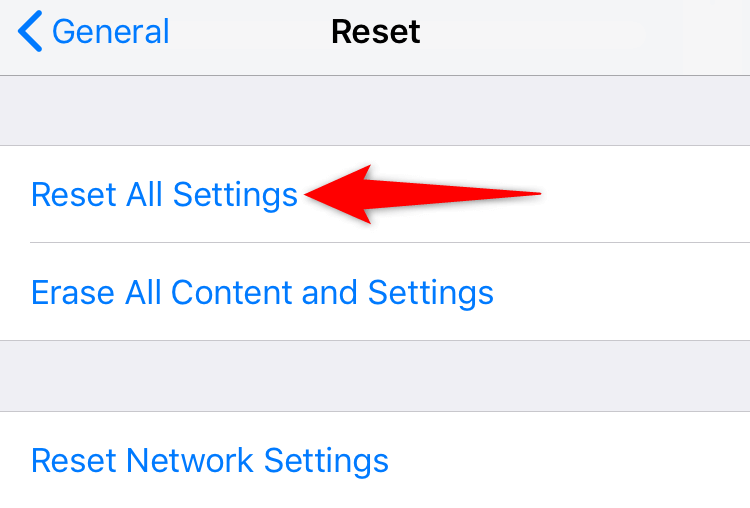Go back to General settings label
750x508 pixels.
[x=110, y=32]
